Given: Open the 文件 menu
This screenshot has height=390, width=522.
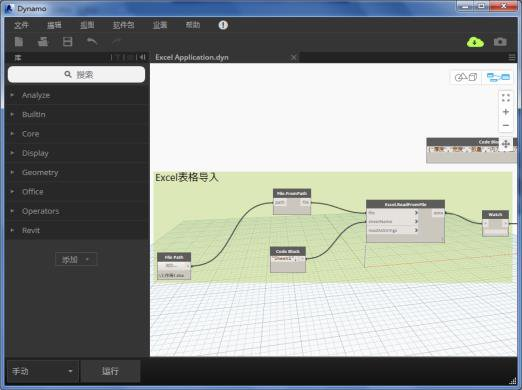Looking at the screenshot, I should (x=21, y=25).
